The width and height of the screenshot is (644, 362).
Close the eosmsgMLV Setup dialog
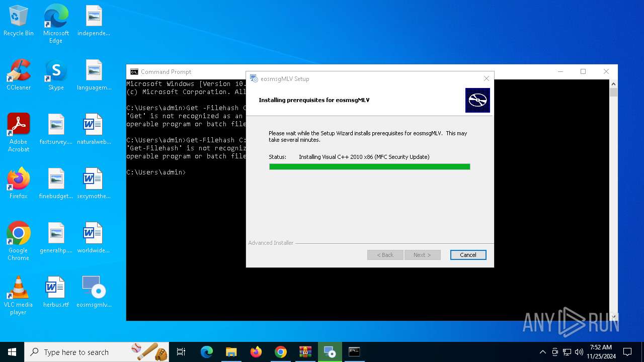[486, 78]
